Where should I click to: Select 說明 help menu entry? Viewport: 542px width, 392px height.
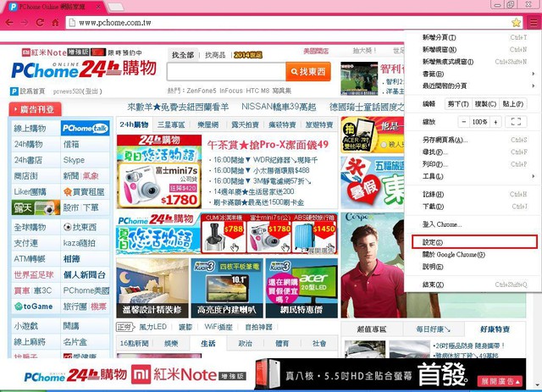(474, 267)
